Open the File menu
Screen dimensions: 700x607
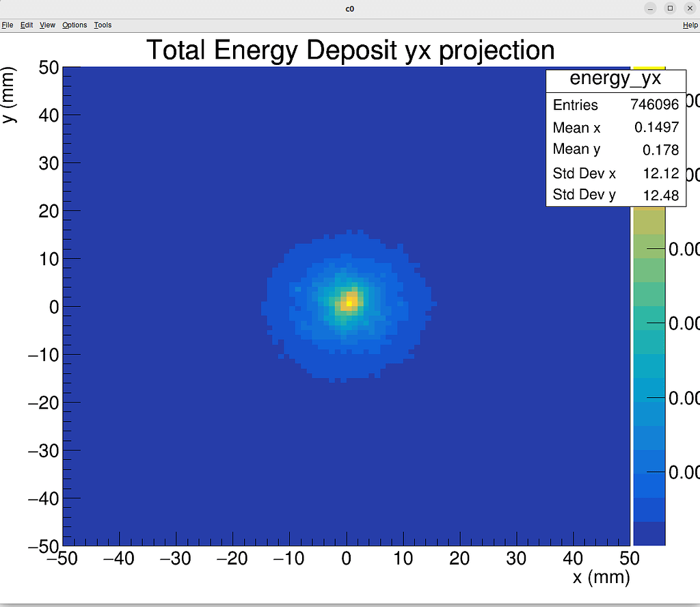8,25
